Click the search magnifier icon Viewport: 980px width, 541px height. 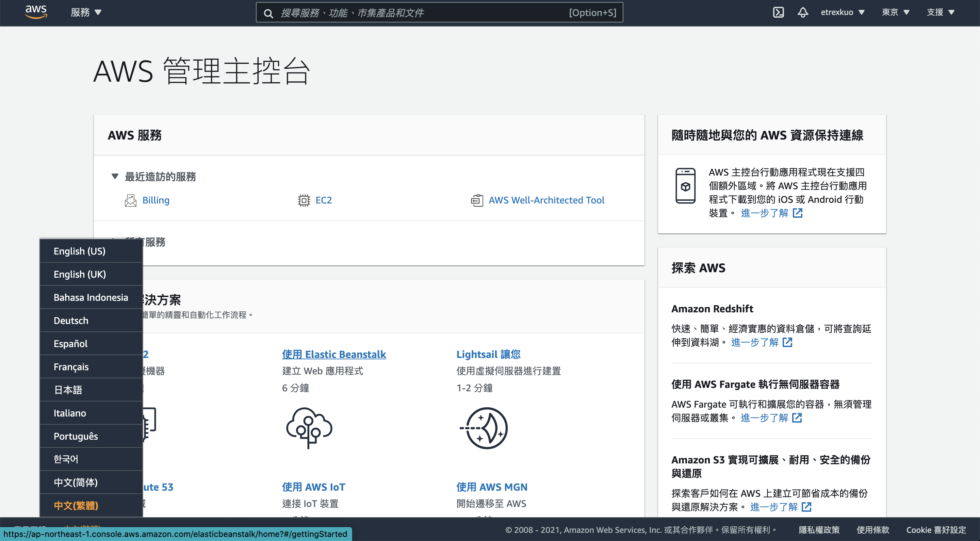click(268, 13)
